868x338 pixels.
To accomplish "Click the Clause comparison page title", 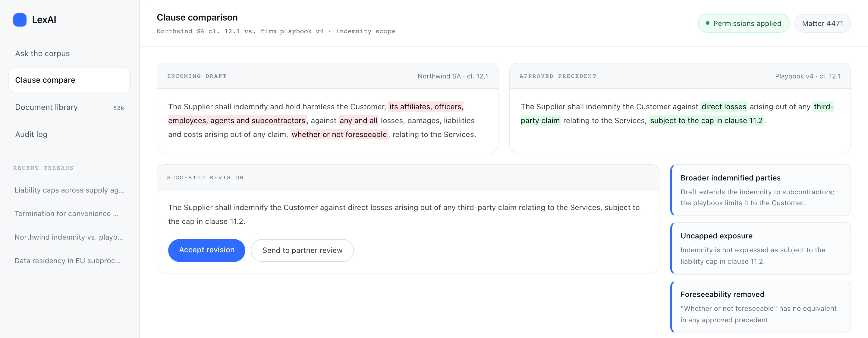I will (x=197, y=17).
